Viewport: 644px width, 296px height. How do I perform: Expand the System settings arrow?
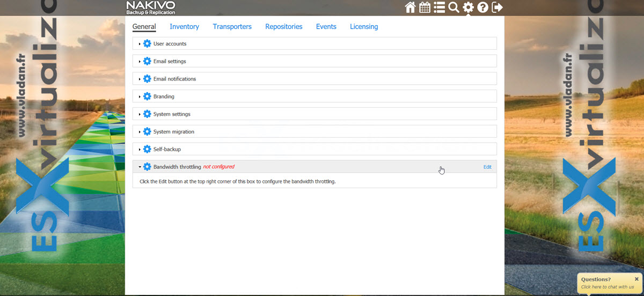coord(140,114)
